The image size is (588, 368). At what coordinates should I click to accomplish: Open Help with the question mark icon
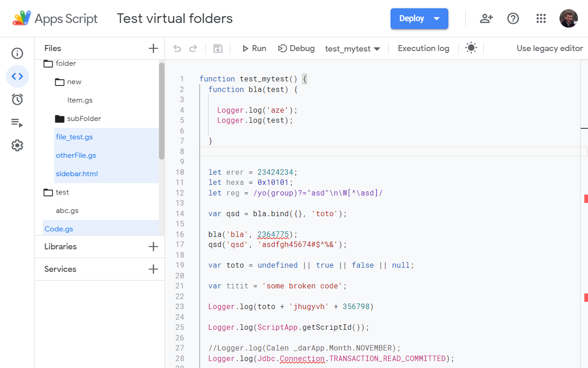point(513,18)
